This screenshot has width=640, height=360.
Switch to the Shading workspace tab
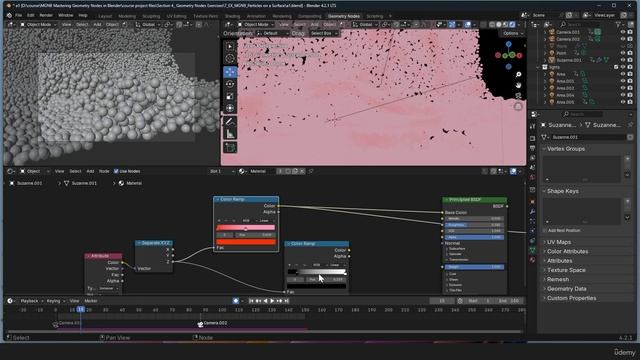tap(232, 16)
